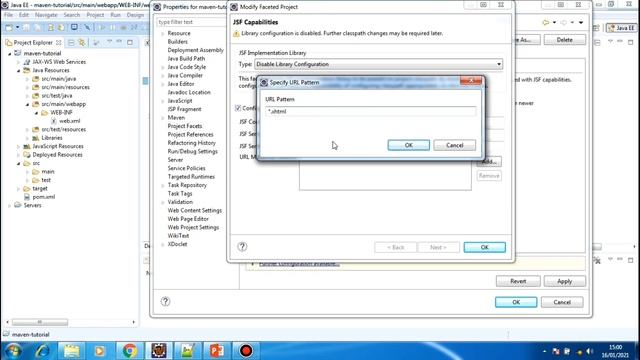Select Web Project Settings in properties list
Viewport: 640px width, 360px height.
(193, 227)
